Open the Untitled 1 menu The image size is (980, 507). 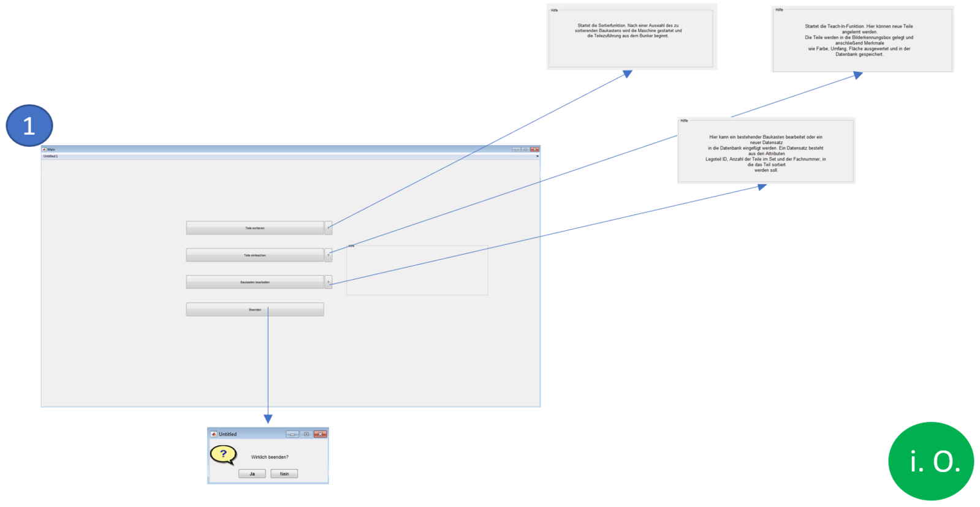pos(50,157)
